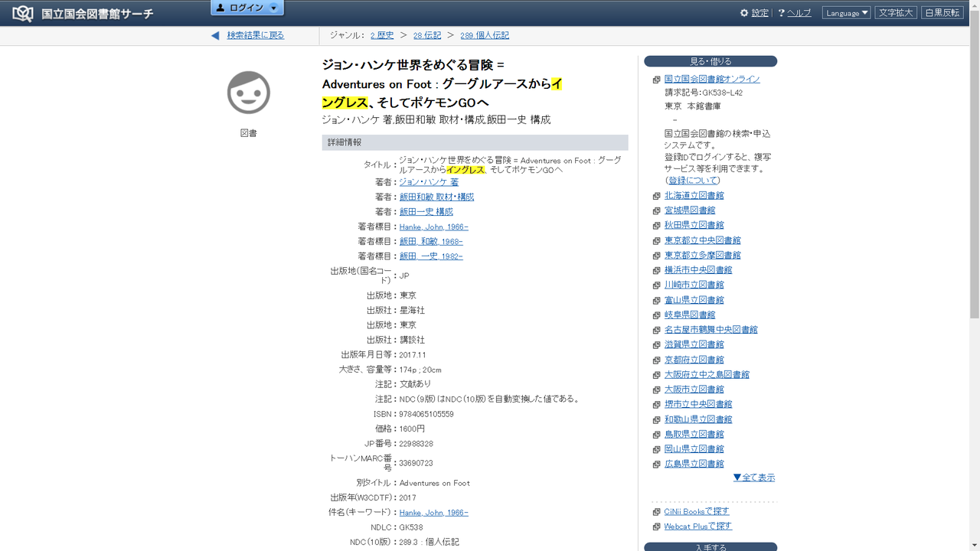Open genre breadcrumb 289 個人伝記

click(x=485, y=35)
